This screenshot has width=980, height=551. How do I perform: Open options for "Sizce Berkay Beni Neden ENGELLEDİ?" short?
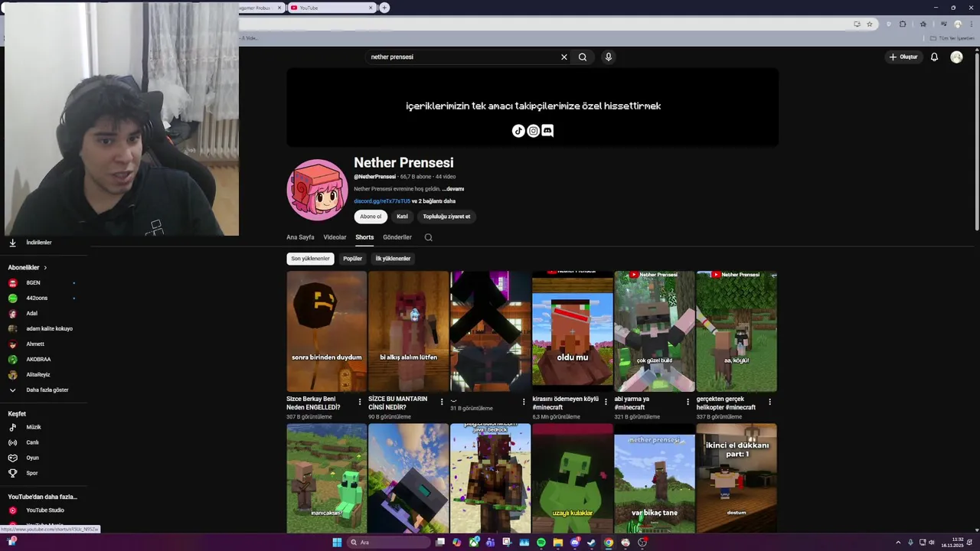(x=360, y=402)
